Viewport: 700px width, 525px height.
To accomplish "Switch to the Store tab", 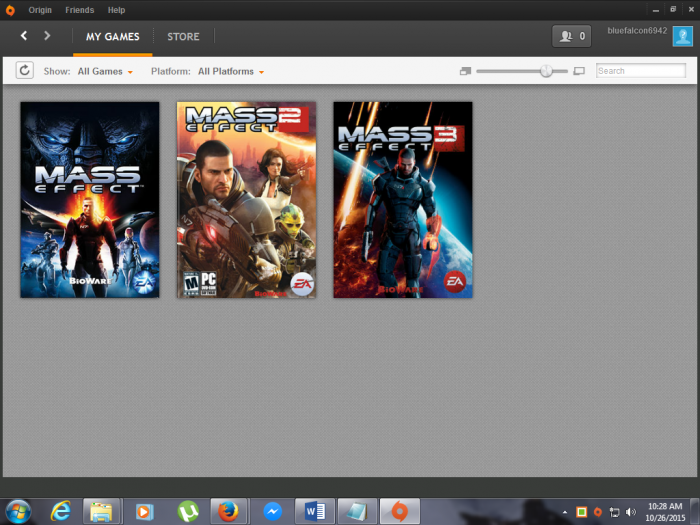I will (x=183, y=37).
